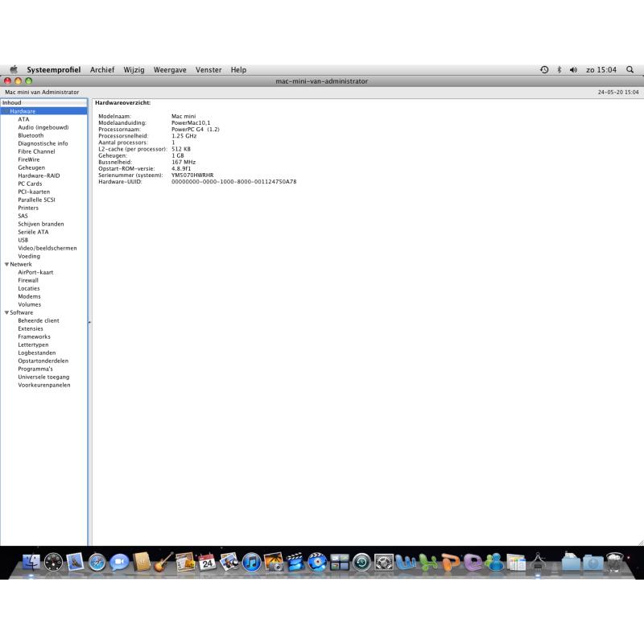Launch Microsoft Word from Dock
Viewport: 644px width, 644px height.
coord(406,562)
